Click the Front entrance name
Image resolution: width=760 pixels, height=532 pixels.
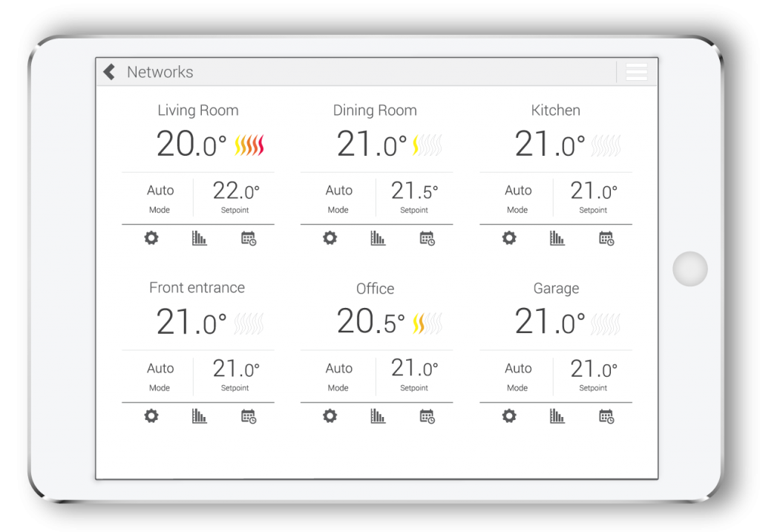click(x=197, y=287)
